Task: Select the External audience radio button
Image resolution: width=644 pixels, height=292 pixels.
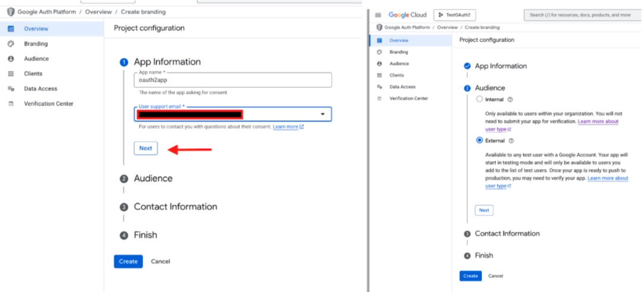Action: 480,141
